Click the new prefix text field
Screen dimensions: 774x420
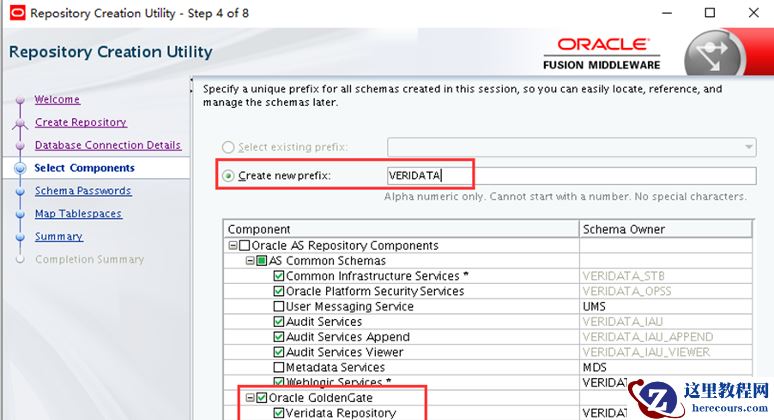pos(572,176)
